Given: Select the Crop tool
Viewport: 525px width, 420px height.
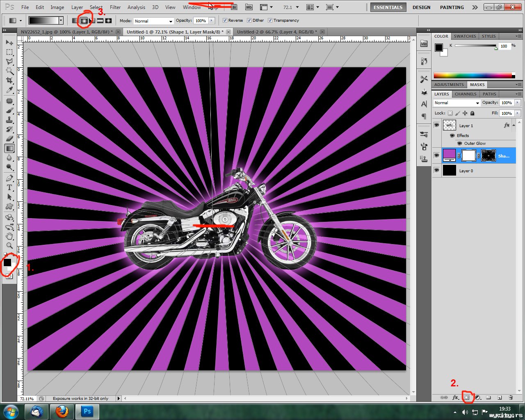Looking at the screenshot, I should pos(9,80).
